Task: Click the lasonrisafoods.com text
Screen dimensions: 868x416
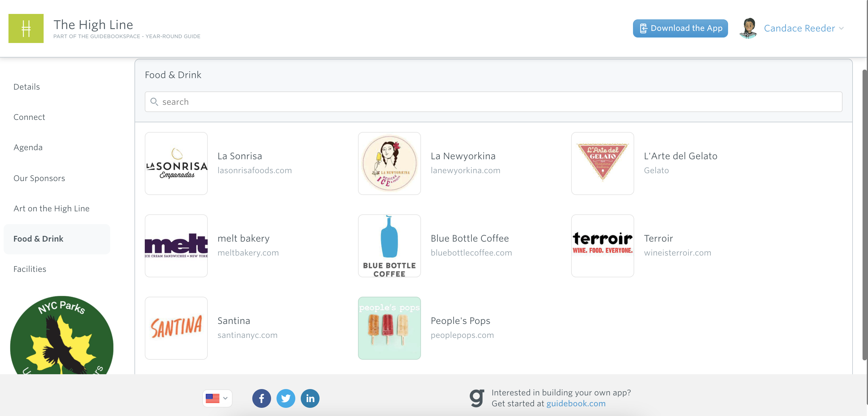Action: click(255, 170)
